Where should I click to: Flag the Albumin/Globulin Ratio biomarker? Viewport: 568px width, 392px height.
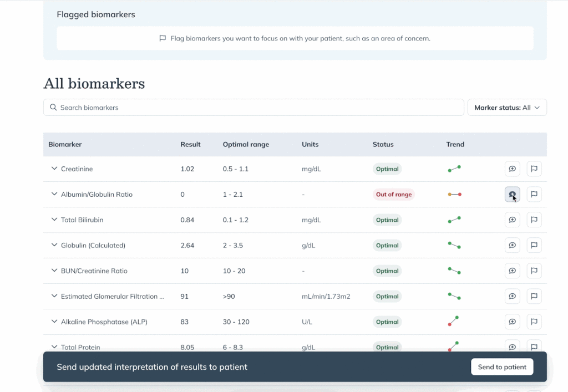[x=534, y=195]
